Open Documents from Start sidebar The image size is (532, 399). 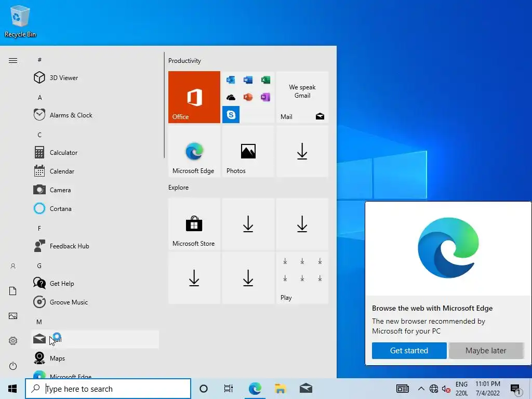point(13,291)
